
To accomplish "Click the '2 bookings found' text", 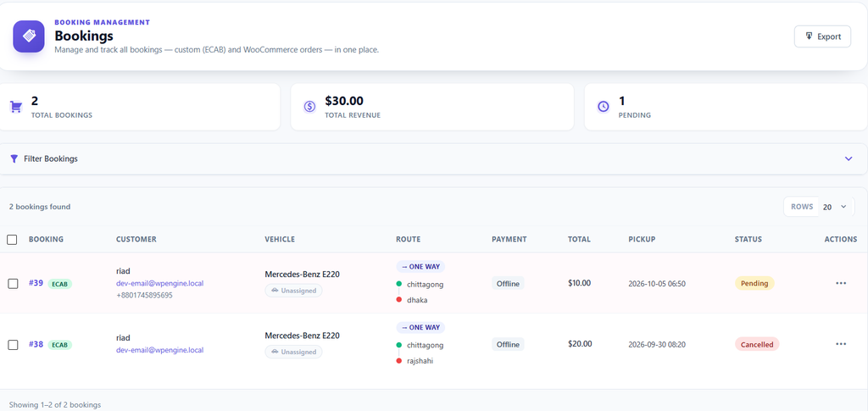I will tap(40, 207).
